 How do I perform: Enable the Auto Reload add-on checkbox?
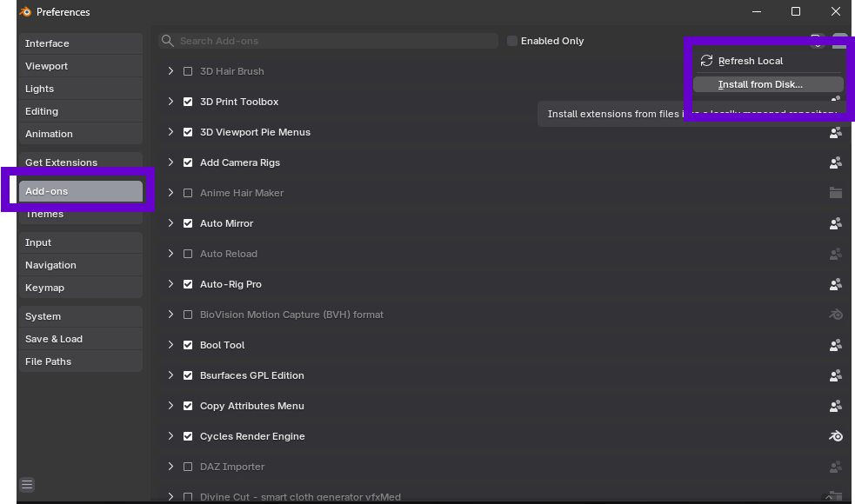click(188, 254)
